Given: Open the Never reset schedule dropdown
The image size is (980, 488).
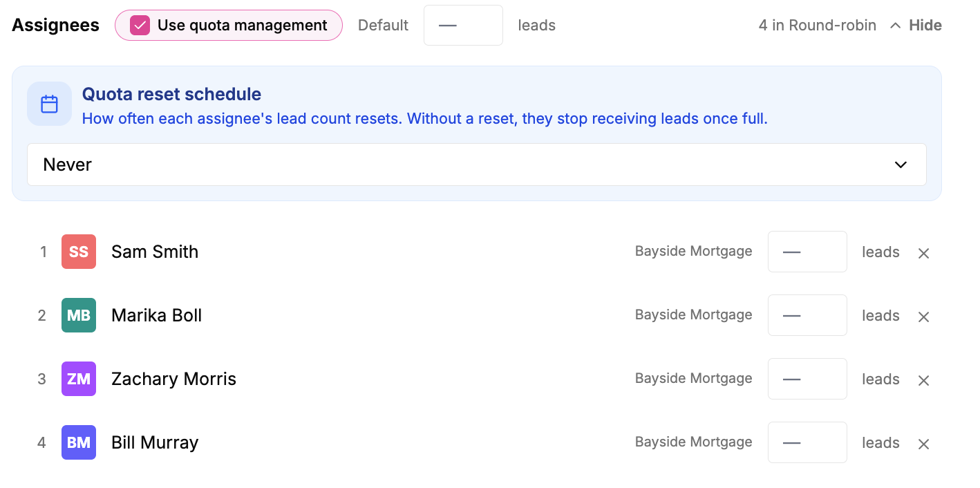Looking at the screenshot, I should coord(477,165).
